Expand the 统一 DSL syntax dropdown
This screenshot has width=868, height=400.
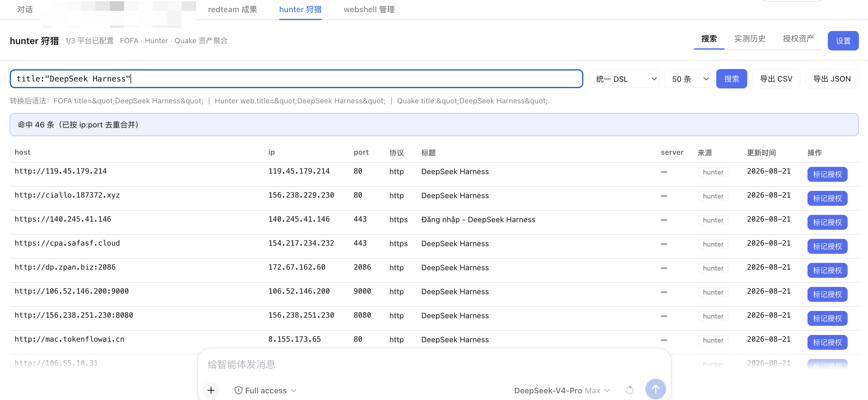click(x=624, y=79)
